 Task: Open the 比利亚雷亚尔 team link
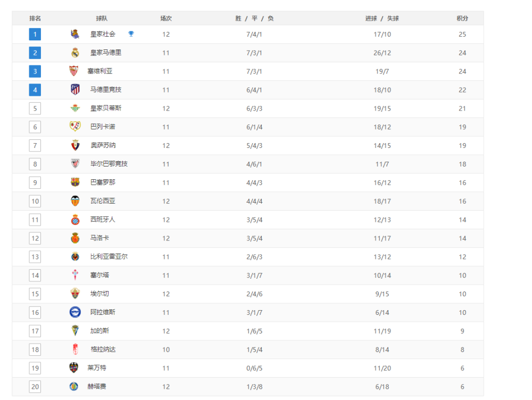[x=109, y=256]
